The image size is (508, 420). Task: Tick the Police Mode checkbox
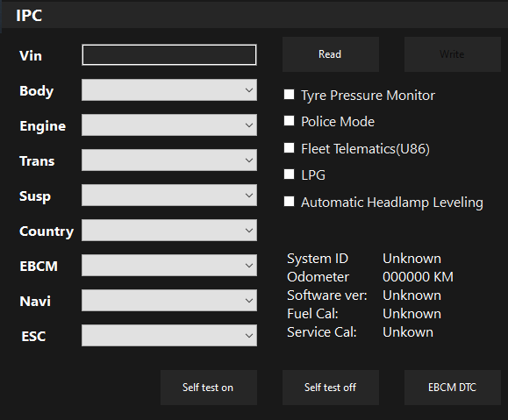click(x=289, y=121)
